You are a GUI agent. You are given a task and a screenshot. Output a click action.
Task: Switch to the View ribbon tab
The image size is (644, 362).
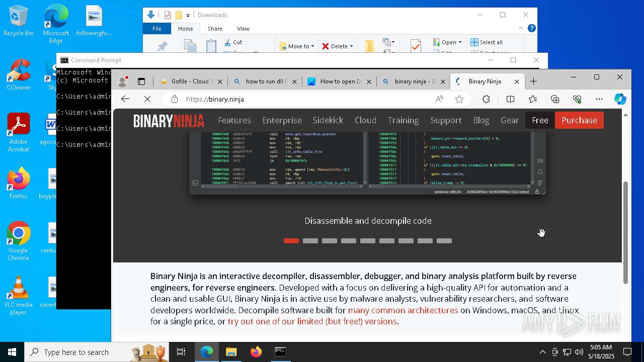(243, 29)
